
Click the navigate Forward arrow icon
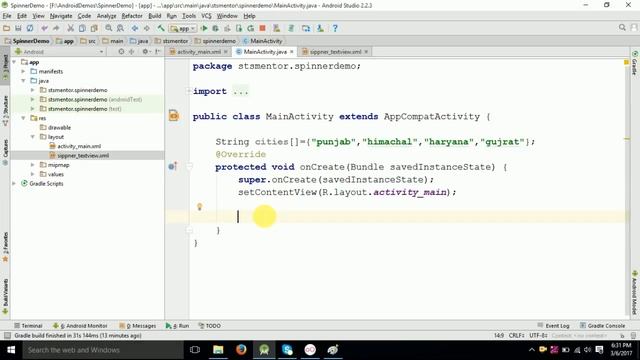147,28
